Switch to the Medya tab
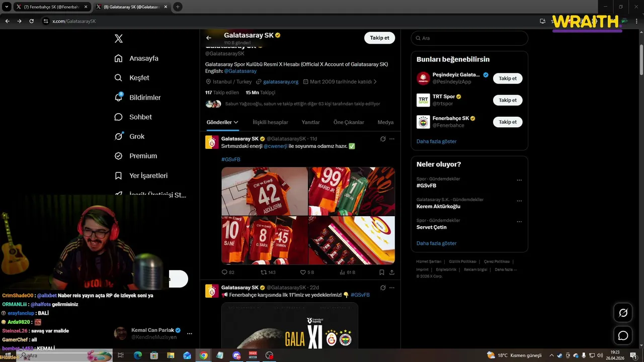The width and height of the screenshot is (644, 362). pyautogui.click(x=385, y=122)
